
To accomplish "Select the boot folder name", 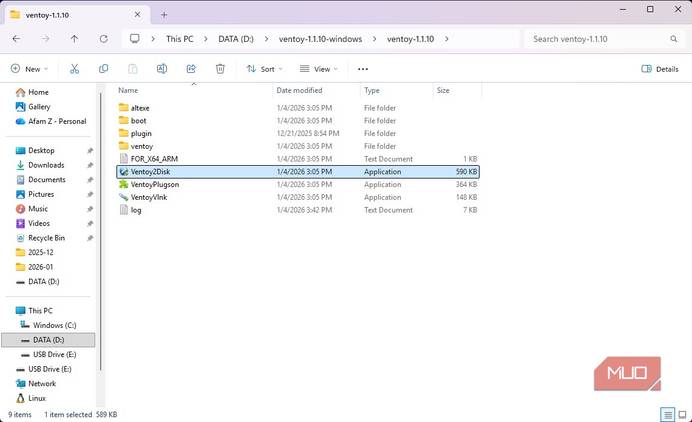I will pyautogui.click(x=139, y=121).
